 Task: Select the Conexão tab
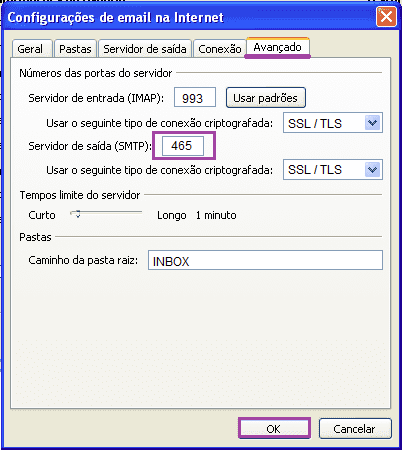point(220,49)
